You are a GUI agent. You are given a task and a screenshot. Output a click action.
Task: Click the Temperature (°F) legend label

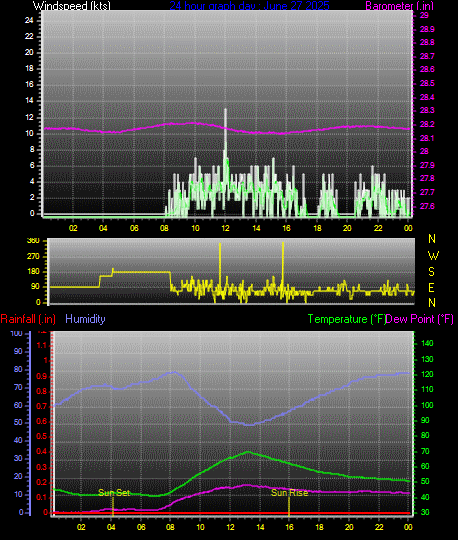346,319
